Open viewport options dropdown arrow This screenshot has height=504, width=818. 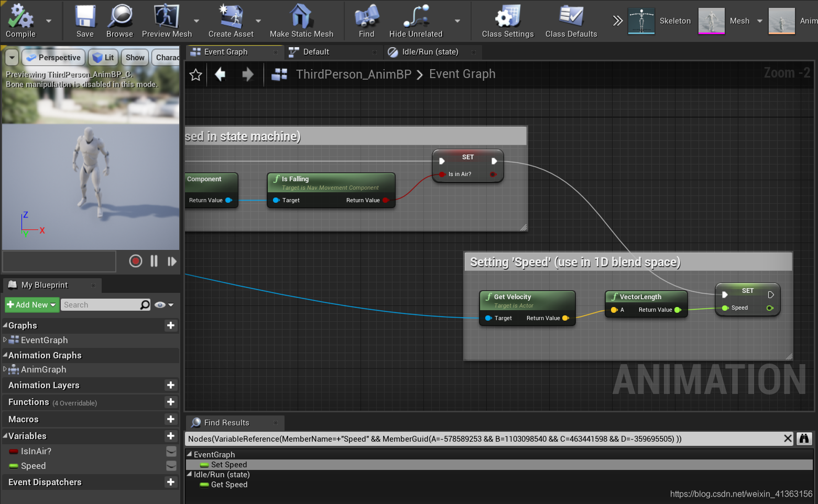(x=12, y=57)
